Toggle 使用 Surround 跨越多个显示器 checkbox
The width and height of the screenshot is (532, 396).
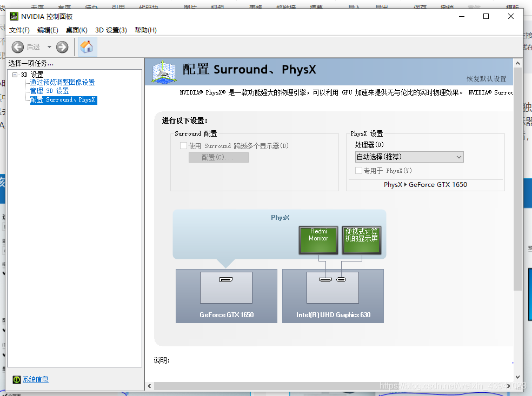(184, 146)
